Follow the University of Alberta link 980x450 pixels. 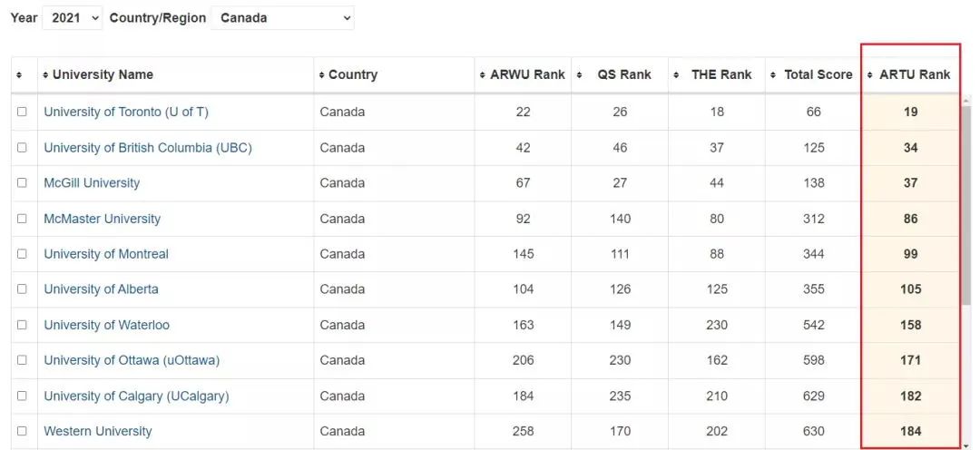click(101, 289)
